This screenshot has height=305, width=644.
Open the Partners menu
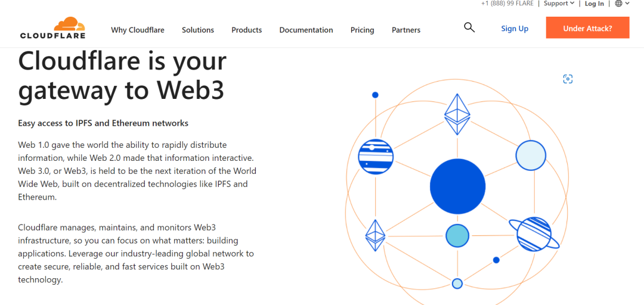pyautogui.click(x=406, y=30)
